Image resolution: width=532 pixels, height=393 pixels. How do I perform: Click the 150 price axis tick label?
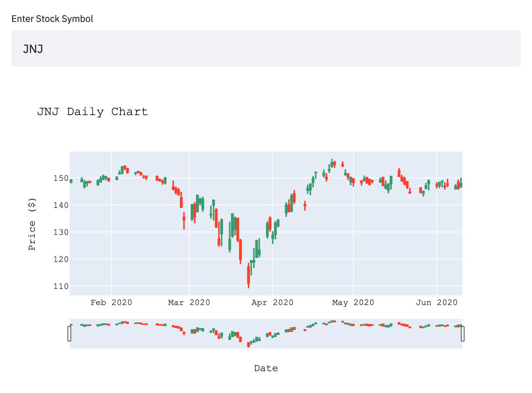[61, 178]
